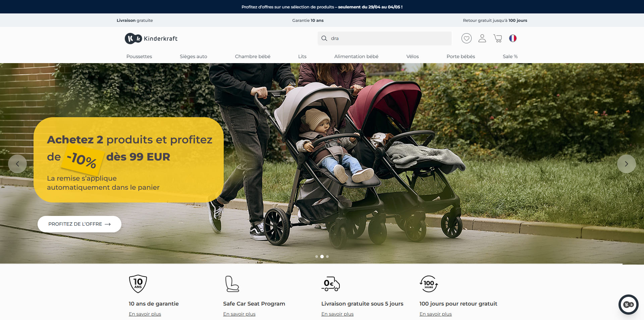The image size is (644, 320).
Task: Show previous carousel slide arrow
Action: [17, 164]
